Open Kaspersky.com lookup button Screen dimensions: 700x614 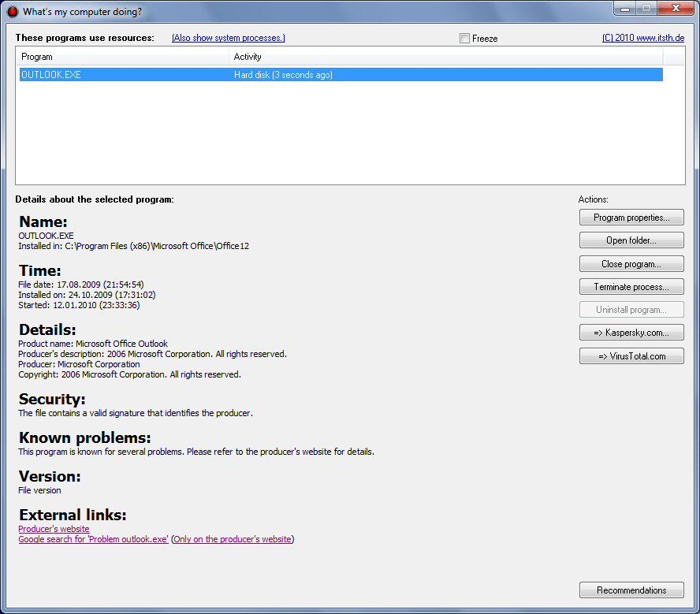point(631,333)
